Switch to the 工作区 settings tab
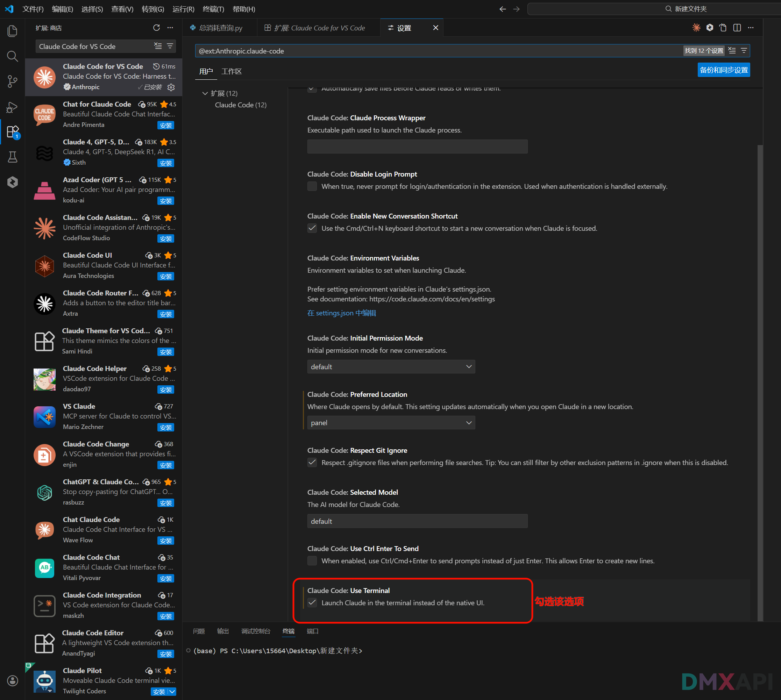781x700 pixels. tap(231, 72)
